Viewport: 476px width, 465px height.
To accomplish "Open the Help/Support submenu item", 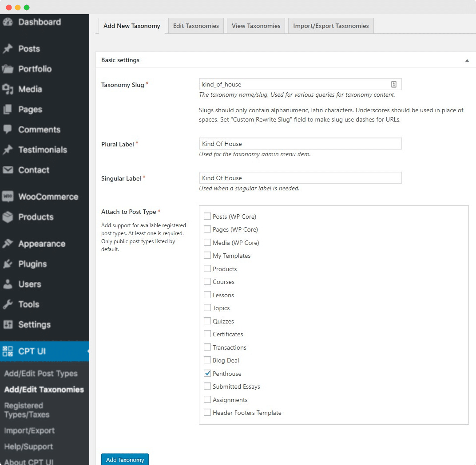I will 28,446.
